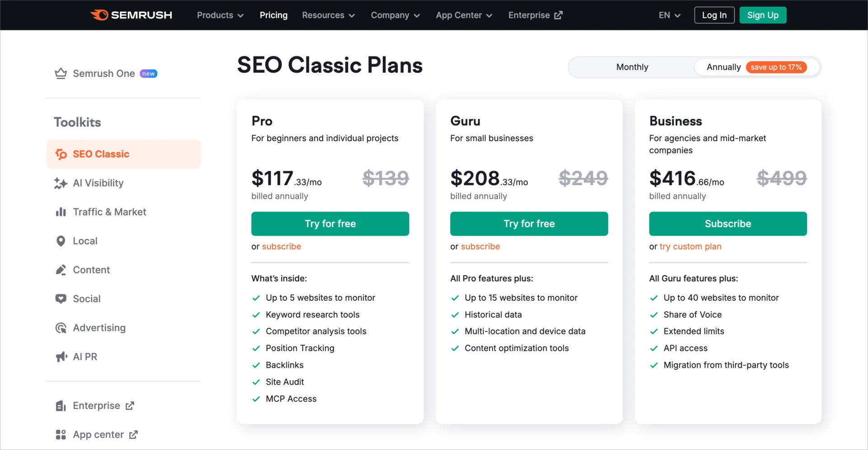Screen dimensions: 868x450
Task: Open the Resources menu
Action: 328,15
